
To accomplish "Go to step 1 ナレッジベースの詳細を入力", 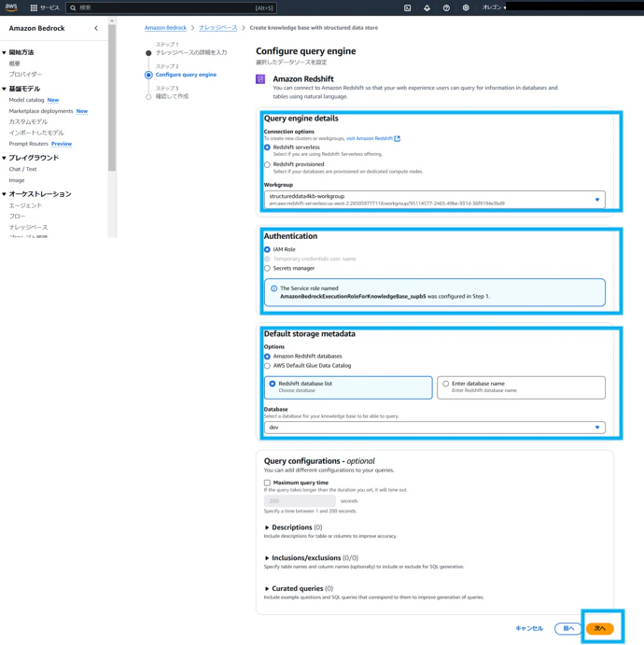I will click(x=191, y=52).
